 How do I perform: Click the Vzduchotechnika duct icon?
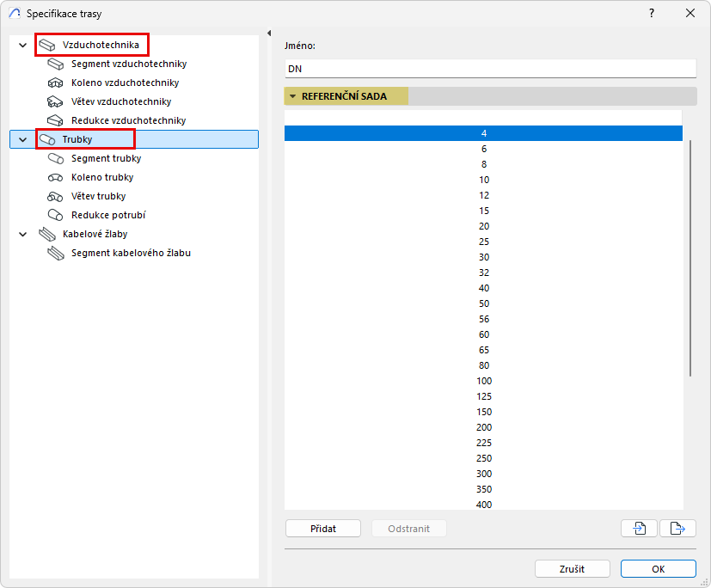pyautogui.click(x=46, y=45)
